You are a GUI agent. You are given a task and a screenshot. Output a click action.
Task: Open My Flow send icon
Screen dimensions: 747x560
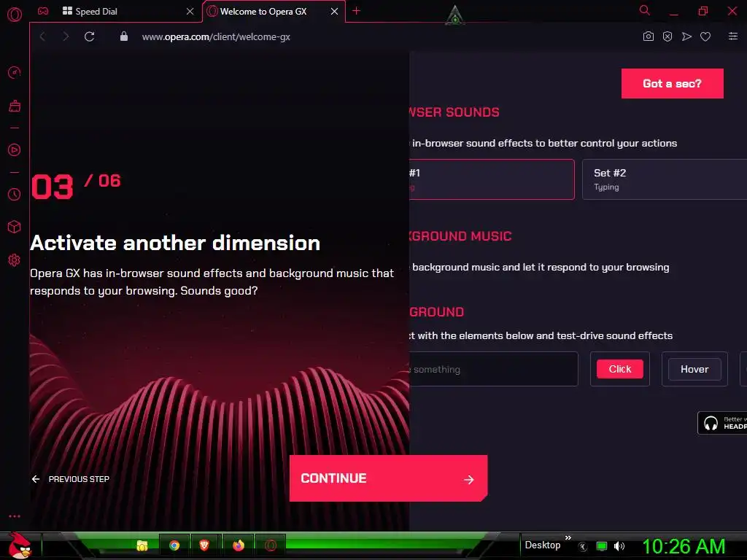[686, 36]
